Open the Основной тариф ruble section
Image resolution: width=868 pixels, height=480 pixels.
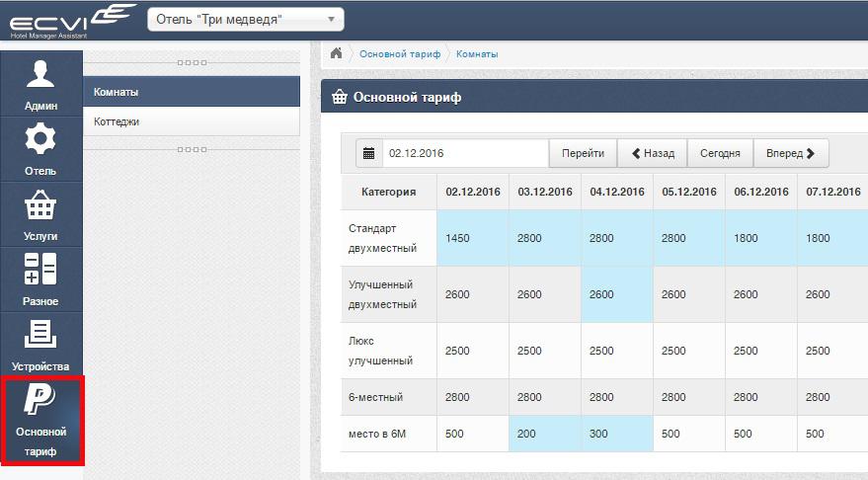(x=41, y=420)
